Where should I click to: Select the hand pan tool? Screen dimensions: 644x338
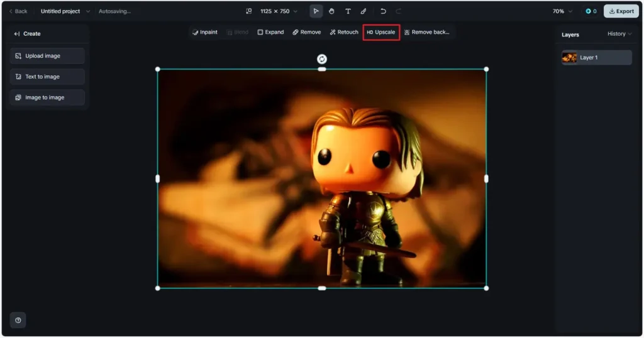[331, 11]
